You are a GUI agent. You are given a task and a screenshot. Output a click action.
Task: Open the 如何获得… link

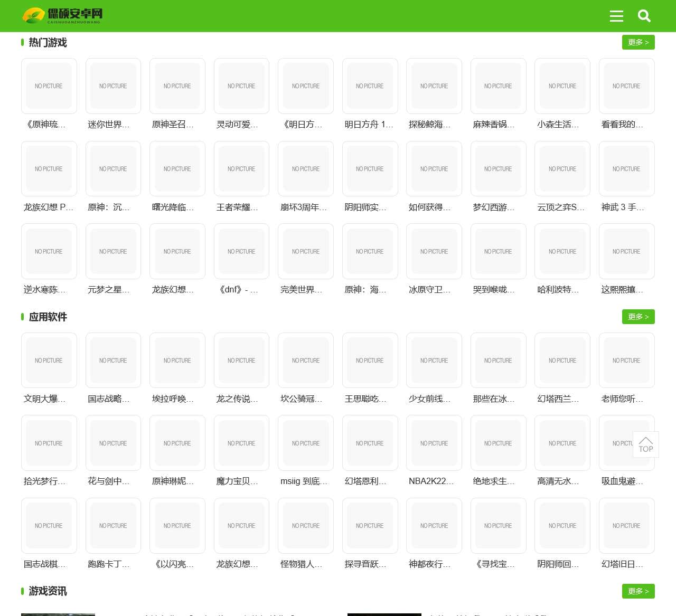(x=430, y=207)
